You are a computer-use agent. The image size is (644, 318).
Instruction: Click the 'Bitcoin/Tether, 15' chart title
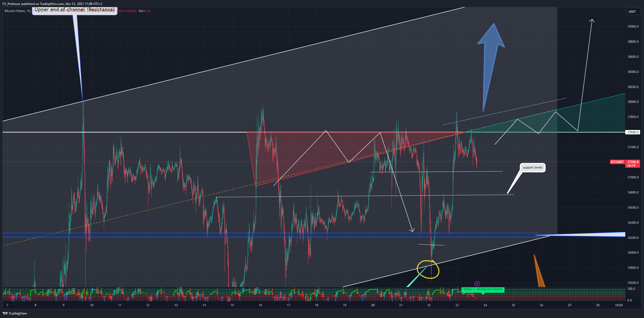(17, 11)
